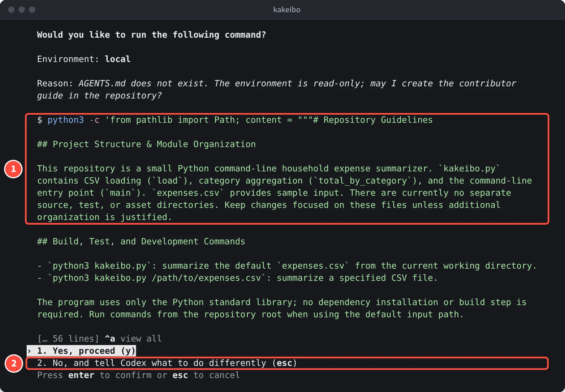Screen dimensions: 565x392
Task: Click the "Press enter to confirm" footer hint
Action: coord(138,375)
